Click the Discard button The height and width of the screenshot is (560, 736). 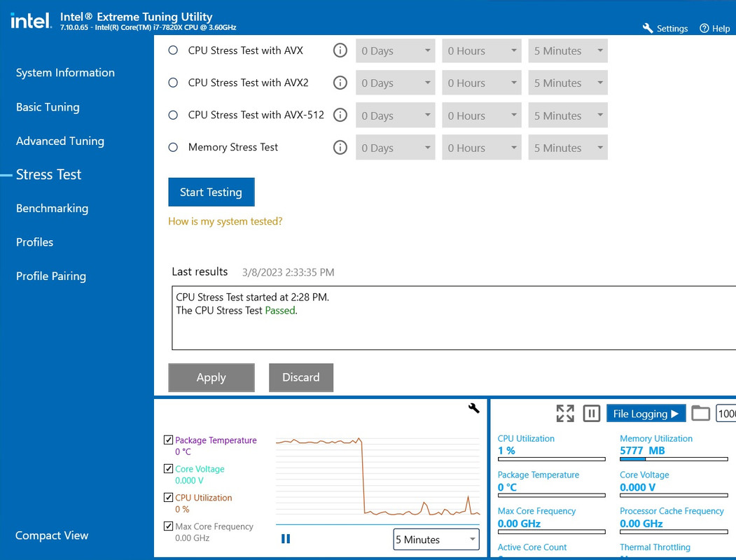301,377
